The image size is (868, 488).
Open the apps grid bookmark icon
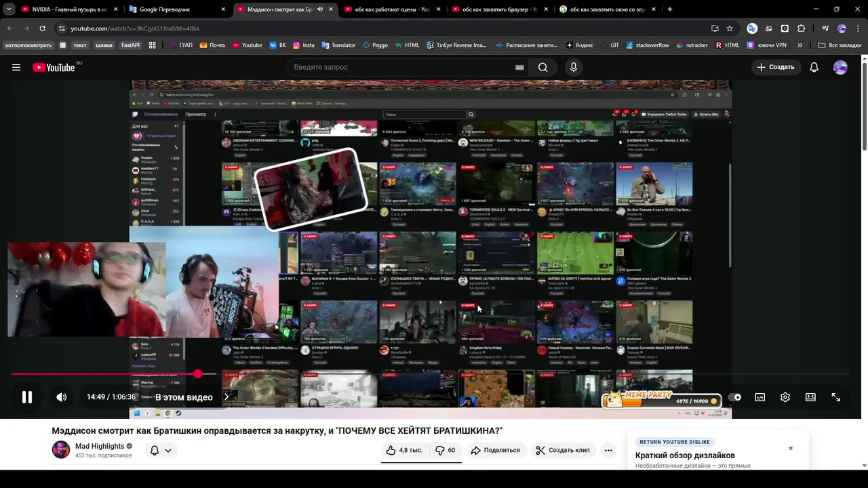tap(153, 45)
